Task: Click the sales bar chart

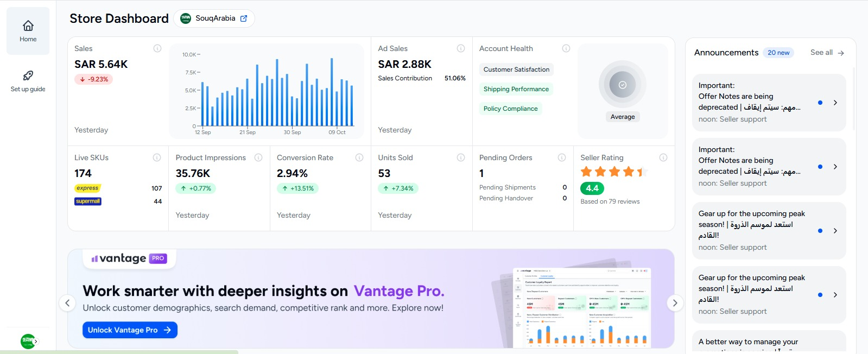Action: 267,91
